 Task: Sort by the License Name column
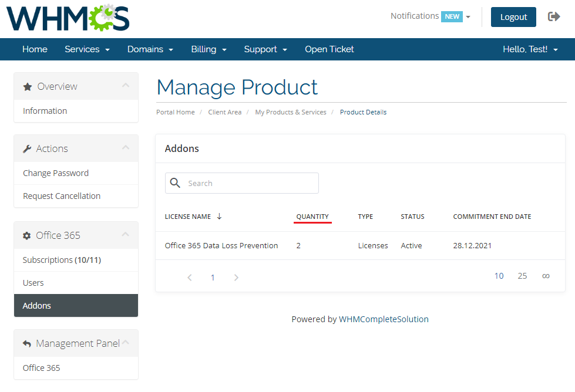188,217
